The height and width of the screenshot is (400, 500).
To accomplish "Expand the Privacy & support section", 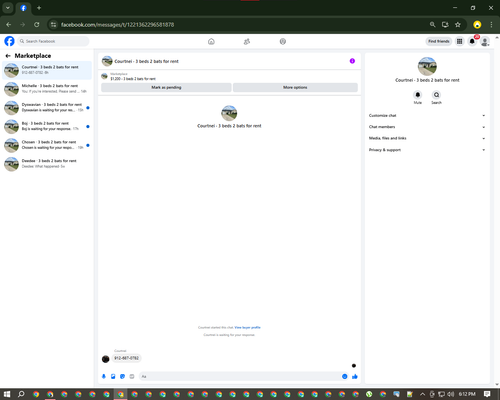I will pos(427,150).
